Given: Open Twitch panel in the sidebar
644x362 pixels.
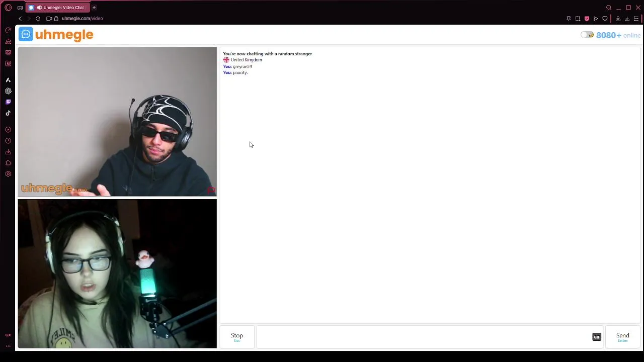Looking at the screenshot, I should [x=8, y=102].
